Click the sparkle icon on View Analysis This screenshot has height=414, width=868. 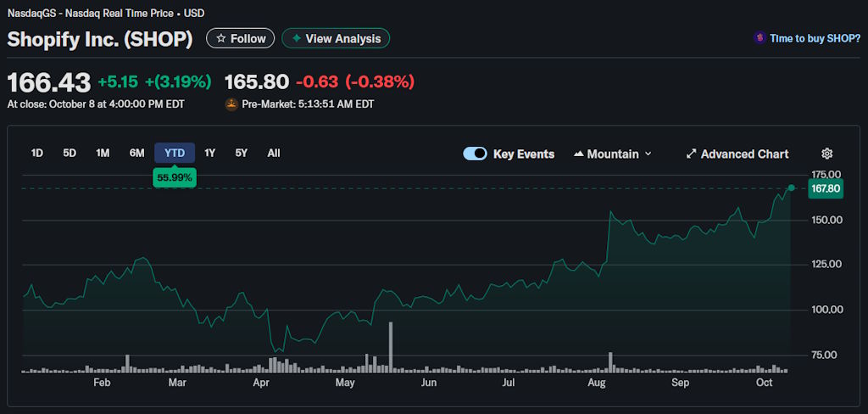pyautogui.click(x=296, y=39)
